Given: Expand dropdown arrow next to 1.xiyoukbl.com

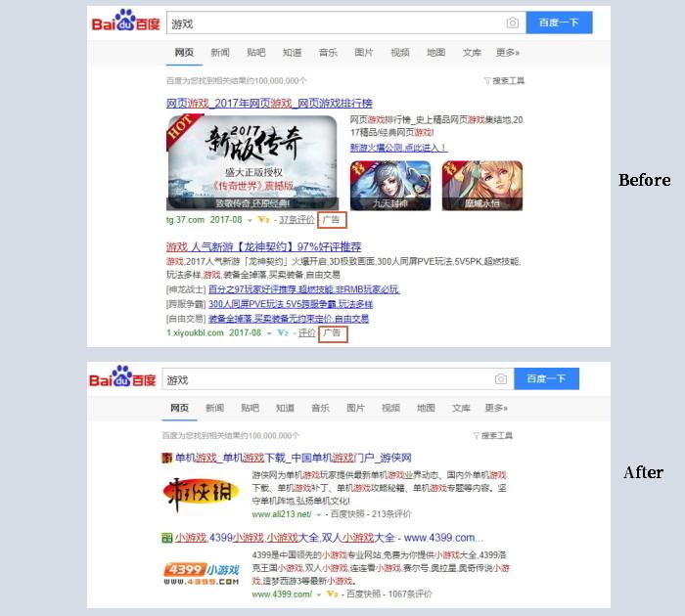Looking at the screenshot, I should pos(269,333).
